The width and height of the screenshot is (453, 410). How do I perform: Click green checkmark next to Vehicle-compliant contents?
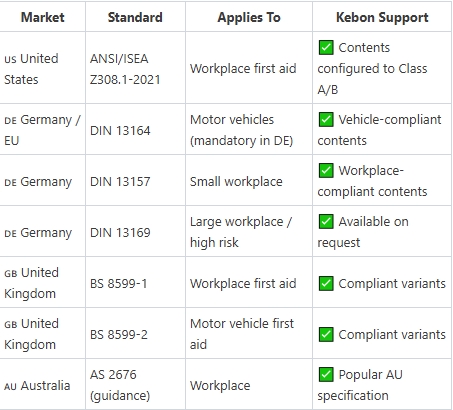(326, 119)
